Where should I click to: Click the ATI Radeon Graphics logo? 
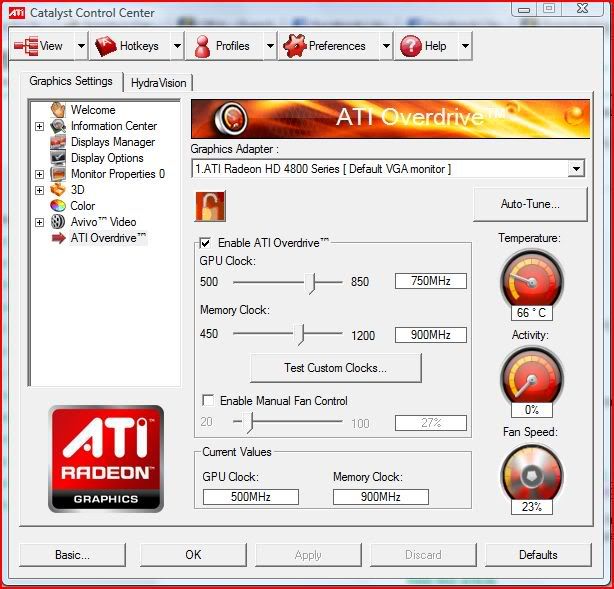click(106, 459)
